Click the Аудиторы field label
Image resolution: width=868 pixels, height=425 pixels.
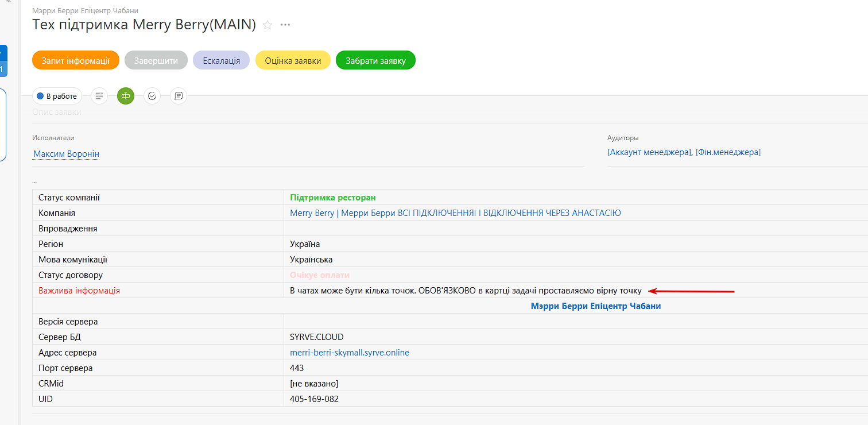point(623,138)
